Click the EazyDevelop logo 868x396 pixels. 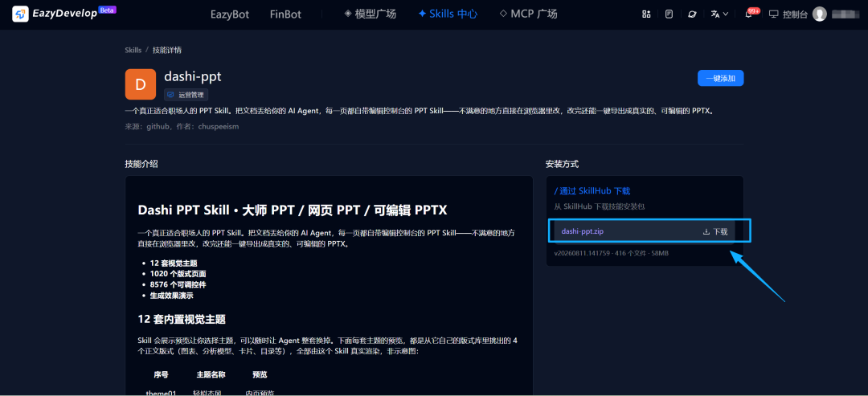click(x=64, y=14)
